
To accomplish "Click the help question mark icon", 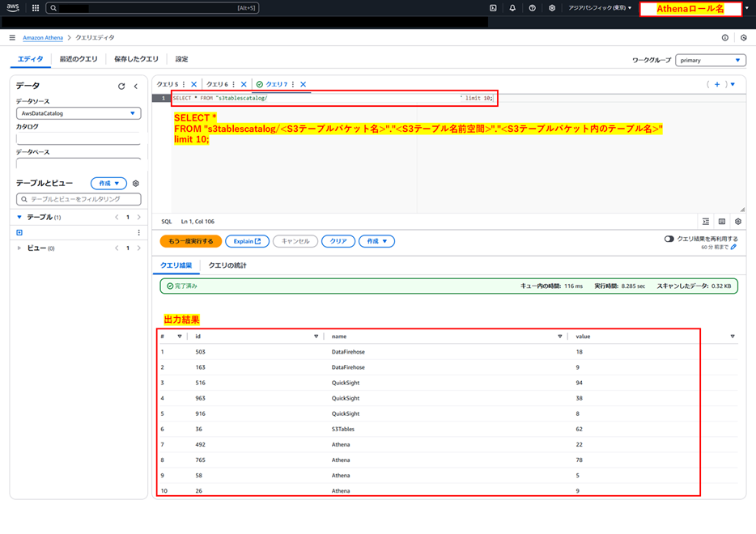I will coord(532,8).
